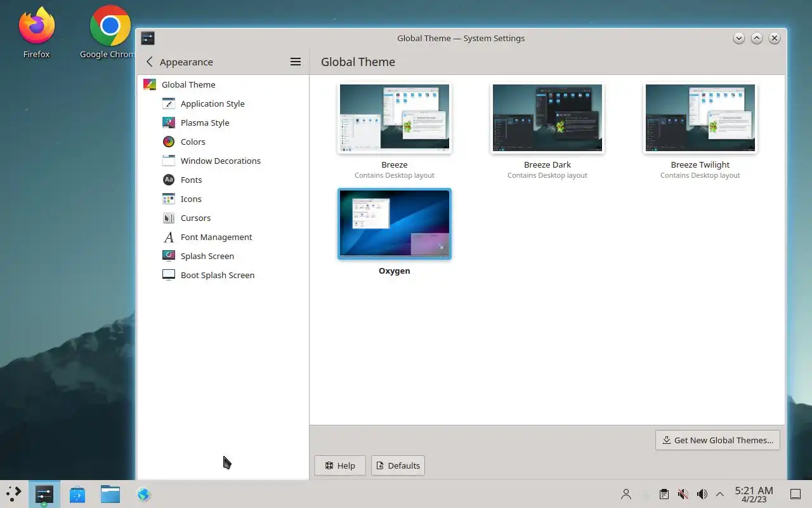This screenshot has width=812, height=508.
Task: Click the Font Management 'A' icon
Action: pyautogui.click(x=169, y=237)
